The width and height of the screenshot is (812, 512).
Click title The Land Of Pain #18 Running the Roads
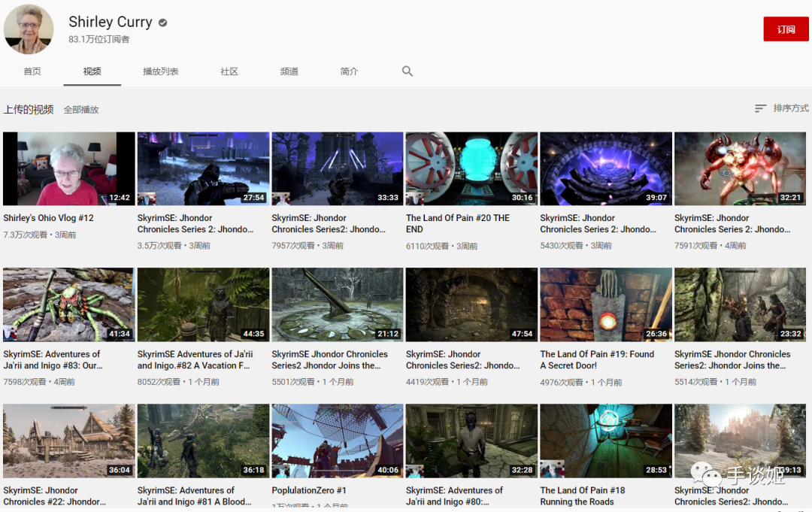pyautogui.click(x=583, y=496)
